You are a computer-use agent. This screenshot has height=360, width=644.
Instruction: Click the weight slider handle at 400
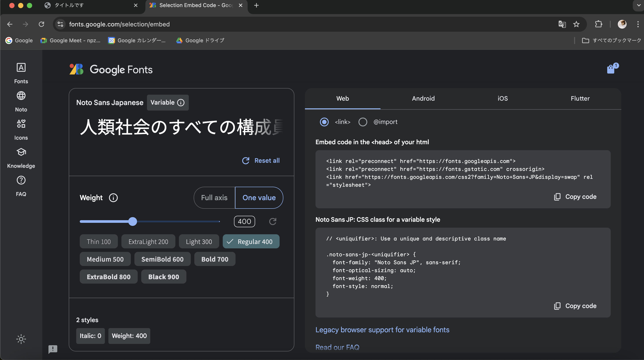[133, 221]
